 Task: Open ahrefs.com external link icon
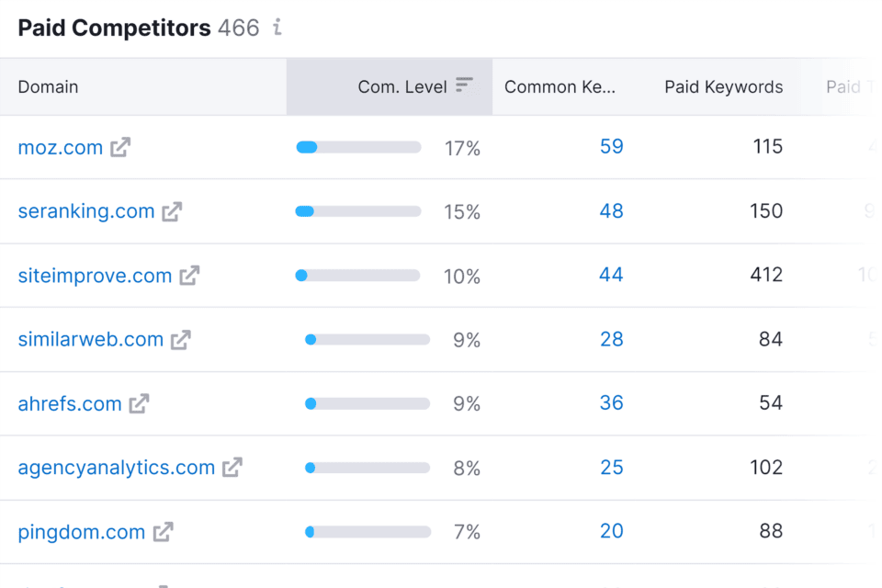click(x=139, y=403)
